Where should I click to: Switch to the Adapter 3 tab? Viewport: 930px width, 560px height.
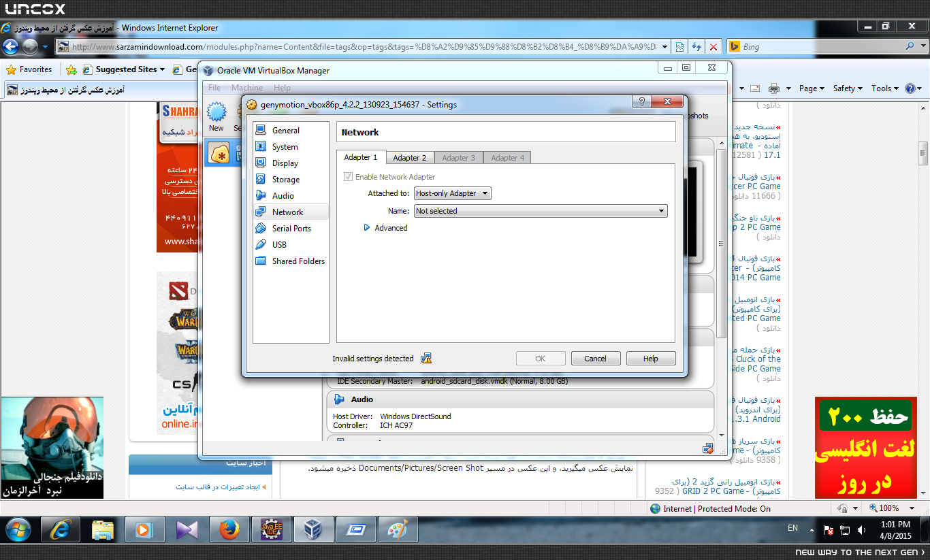coord(459,158)
